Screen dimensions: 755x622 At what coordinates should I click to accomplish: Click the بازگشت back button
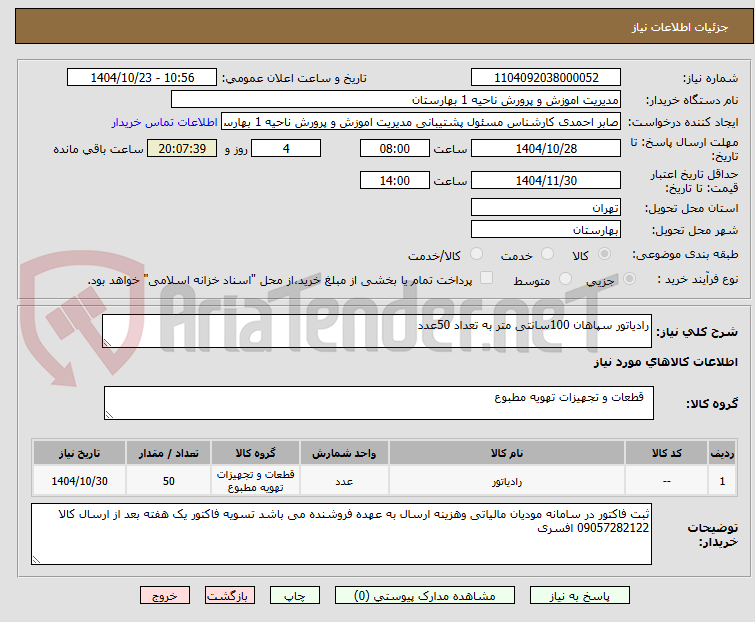[x=230, y=596]
